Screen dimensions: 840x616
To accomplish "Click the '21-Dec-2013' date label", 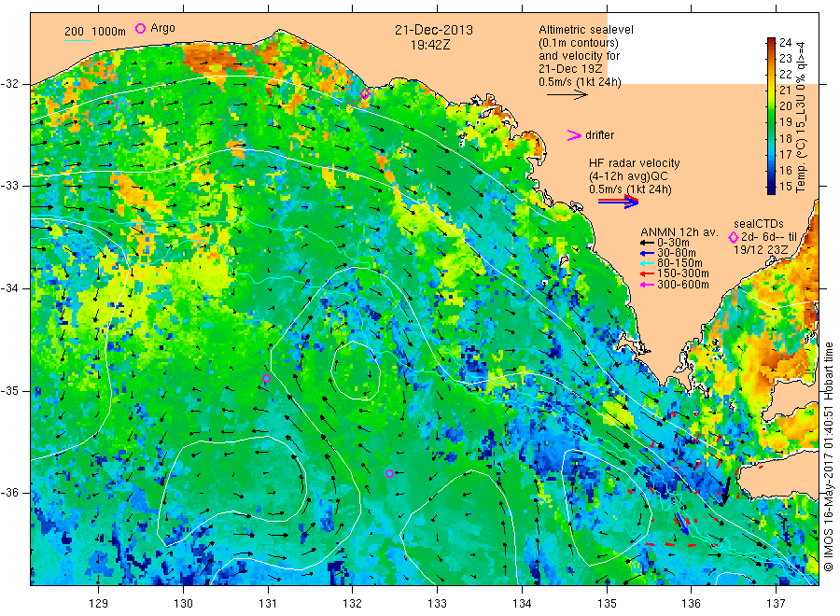I will coord(434,30).
